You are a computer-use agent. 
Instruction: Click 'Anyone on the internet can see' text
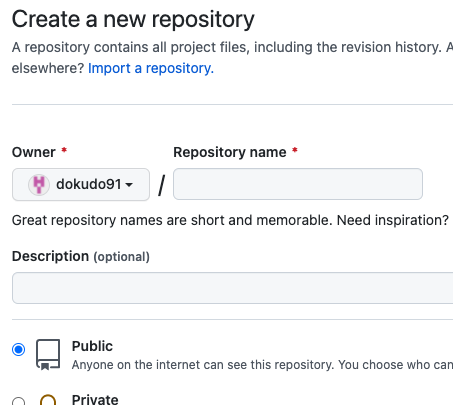(262, 365)
